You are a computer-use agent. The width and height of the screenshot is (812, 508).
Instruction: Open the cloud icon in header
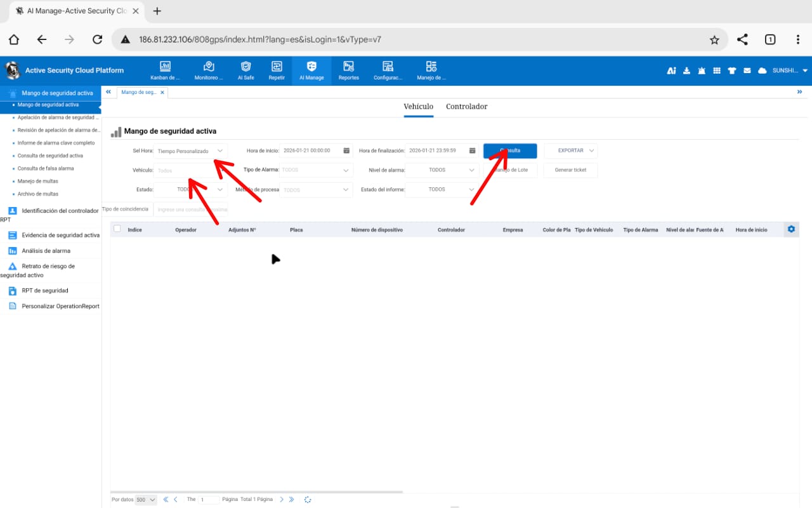point(763,70)
